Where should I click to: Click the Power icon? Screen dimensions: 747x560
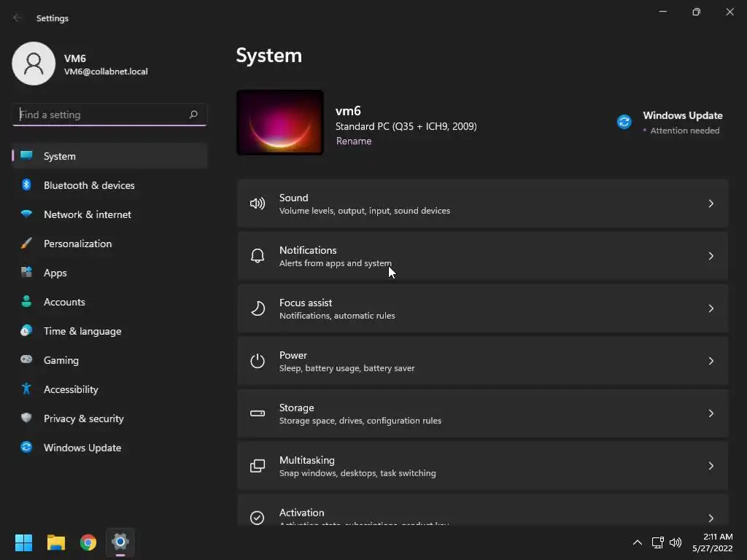point(258,361)
